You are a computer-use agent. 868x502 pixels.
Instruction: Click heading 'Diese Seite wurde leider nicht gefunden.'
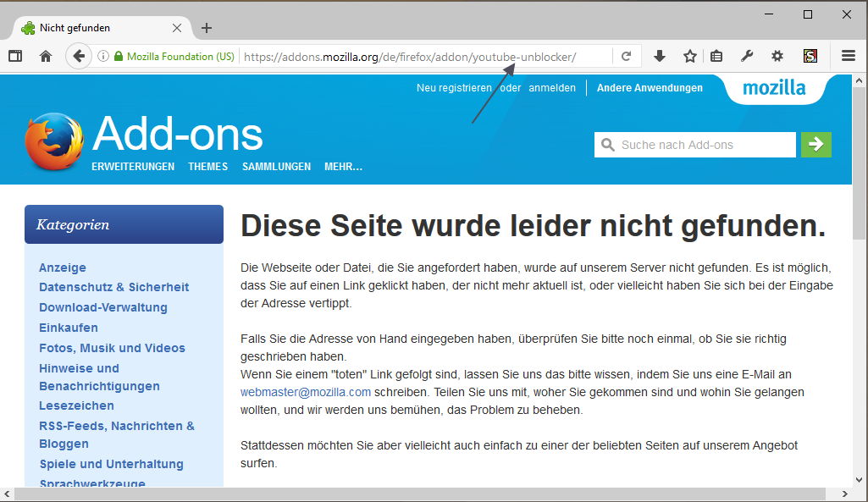click(534, 225)
